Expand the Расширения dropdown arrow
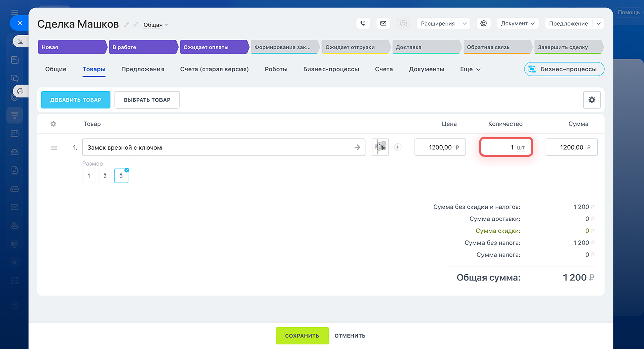This screenshot has height=349, width=644. pyautogui.click(x=465, y=24)
